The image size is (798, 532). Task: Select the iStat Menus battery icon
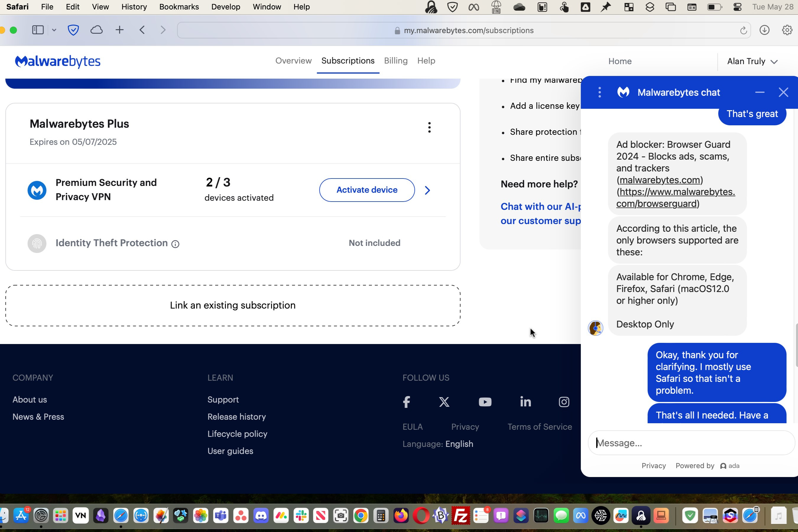pyautogui.click(x=713, y=7)
